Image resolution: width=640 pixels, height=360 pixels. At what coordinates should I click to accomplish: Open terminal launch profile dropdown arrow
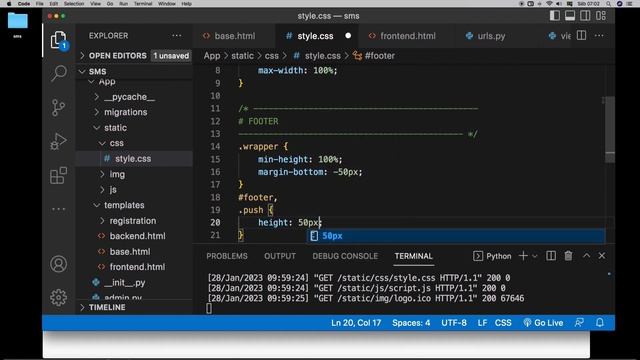pos(535,256)
